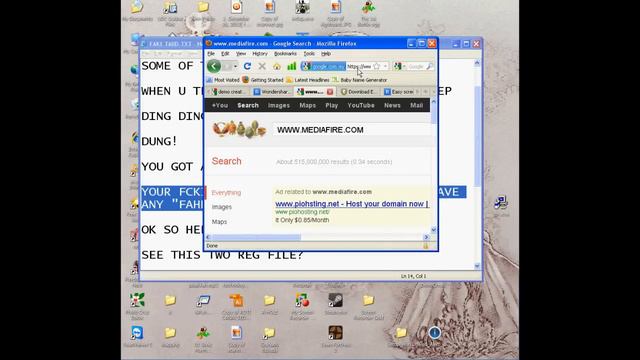Open the back/forward history dropdown arrow
The image size is (640, 360).
[x=236, y=66]
